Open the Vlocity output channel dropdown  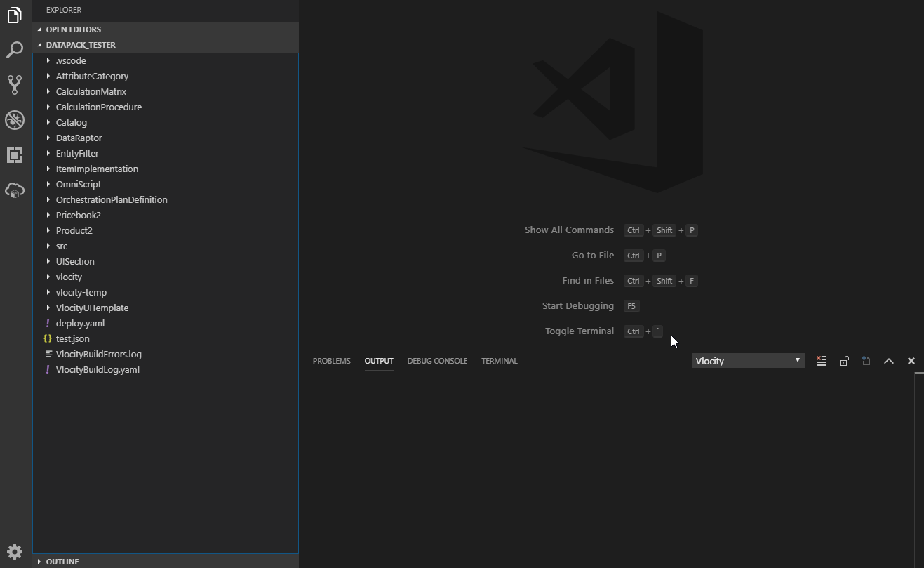(748, 361)
